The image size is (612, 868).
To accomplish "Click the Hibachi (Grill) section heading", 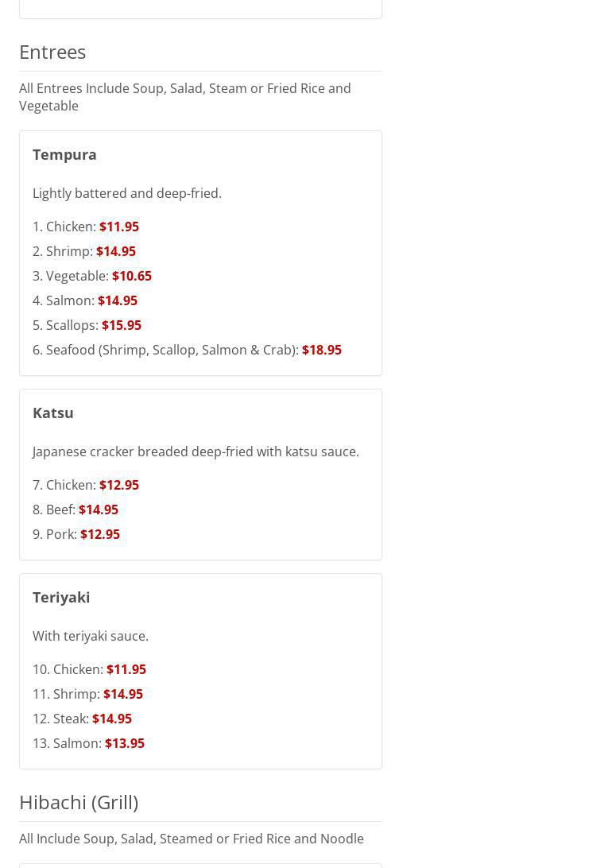I will point(79,802).
